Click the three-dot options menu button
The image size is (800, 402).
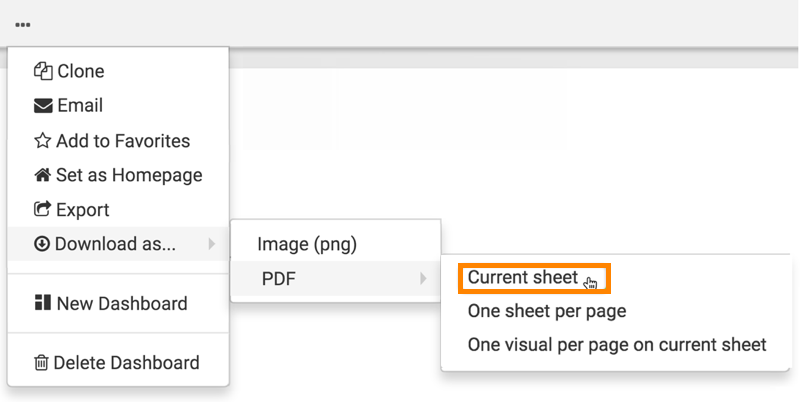coord(23,24)
